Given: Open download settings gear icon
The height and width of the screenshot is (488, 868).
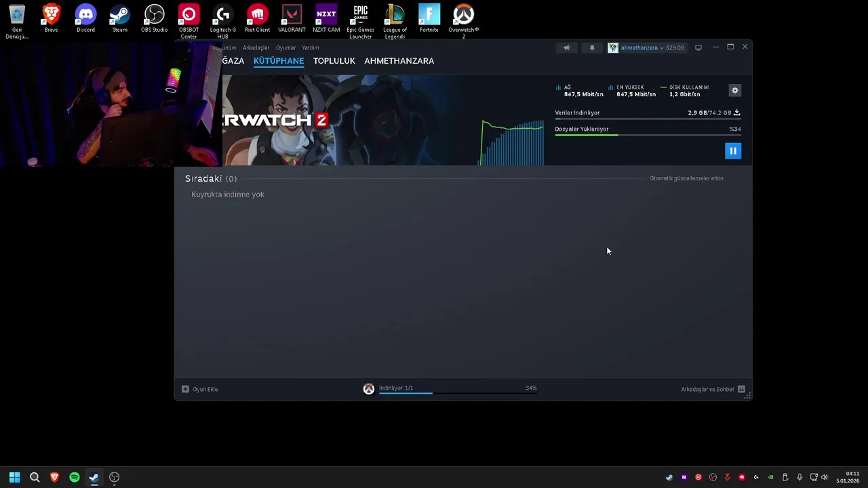Looking at the screenshot, I should coord(734,90).
